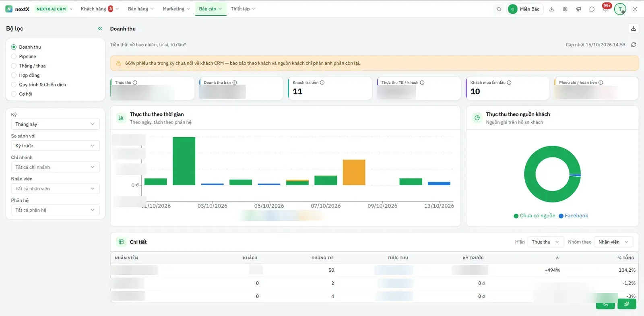Open the announcements megaphone icon
This screenshot has height=316, width=644.
578,9
